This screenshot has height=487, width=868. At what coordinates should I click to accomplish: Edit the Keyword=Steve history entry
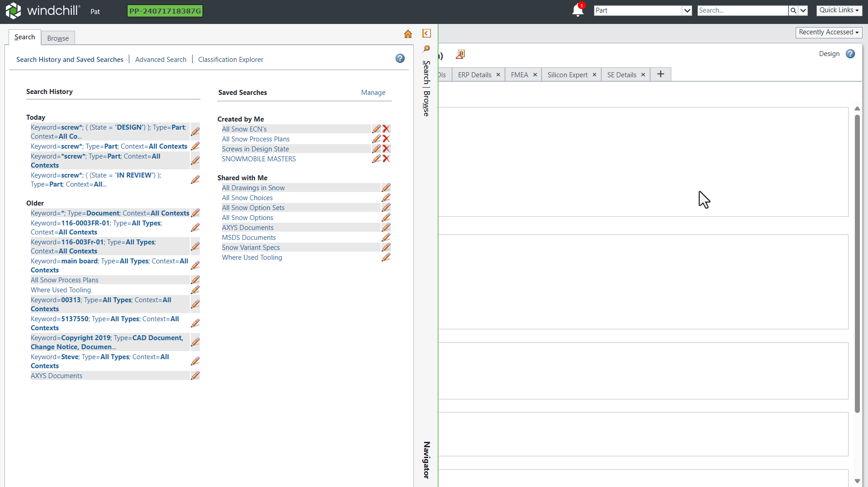[x=195, y=361]
